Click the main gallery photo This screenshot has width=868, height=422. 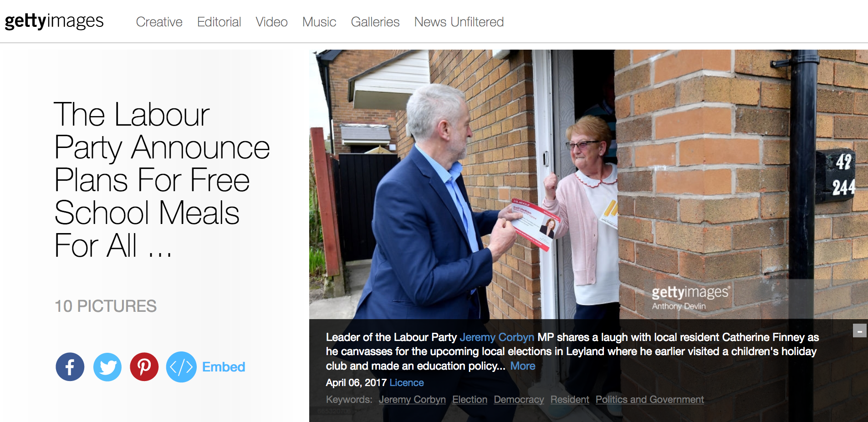point(588,184)
